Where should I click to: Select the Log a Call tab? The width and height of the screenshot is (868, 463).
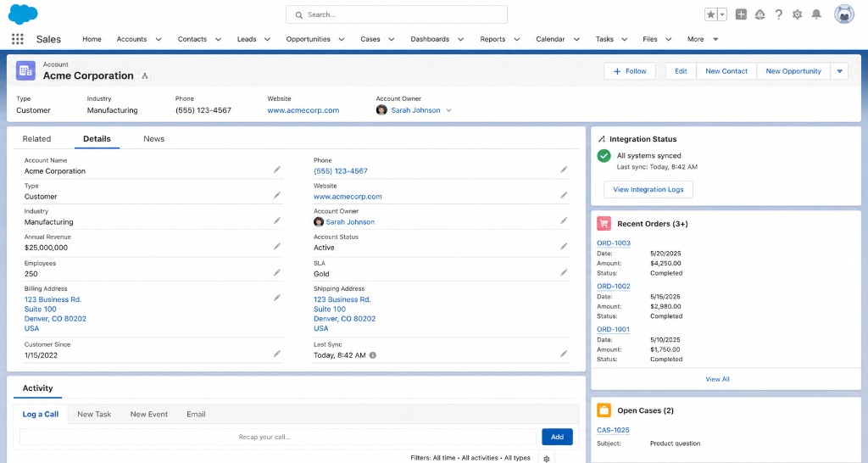pyautogui.click(x=41, y=415)
